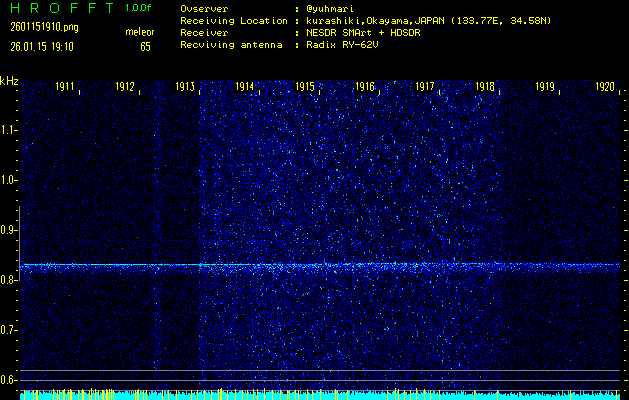Click the cyan signal level strip
The image size is (629, 400).
(320, 396)
